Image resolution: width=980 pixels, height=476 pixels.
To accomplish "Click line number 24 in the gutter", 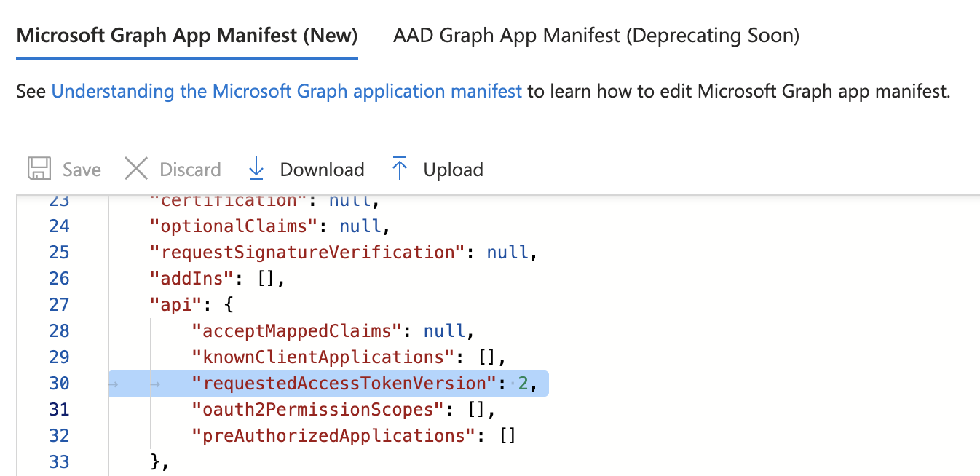I will 60,226.
